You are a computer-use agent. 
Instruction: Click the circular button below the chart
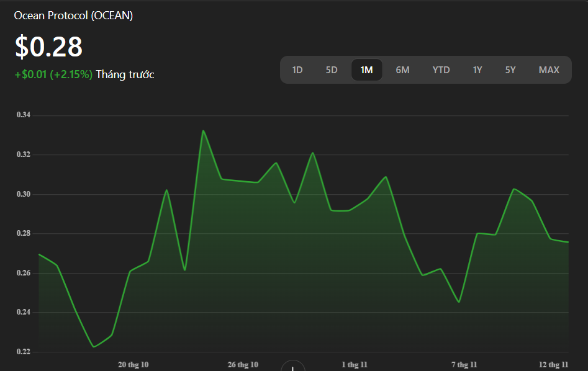click(292, 367)
